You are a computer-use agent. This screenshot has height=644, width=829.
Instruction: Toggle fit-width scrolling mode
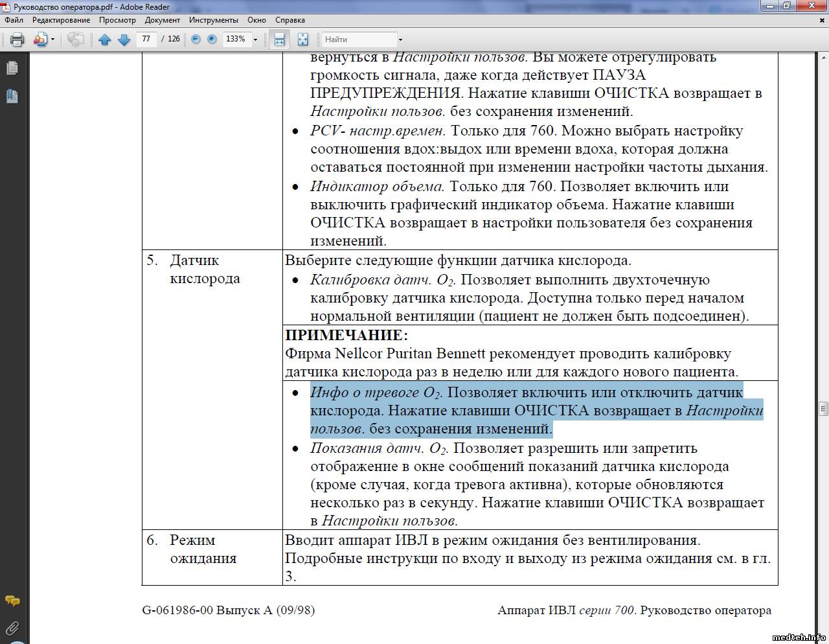279,40
